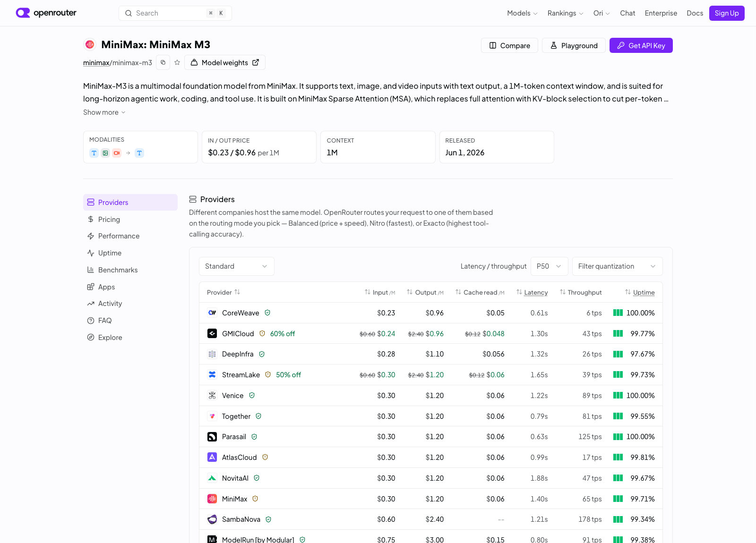Go to the Benchmarks section

tap(130, 270)
